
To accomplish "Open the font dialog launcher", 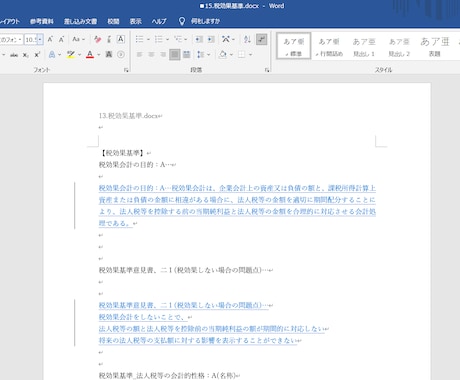I will pyautogui.click(x=126, y=70).
